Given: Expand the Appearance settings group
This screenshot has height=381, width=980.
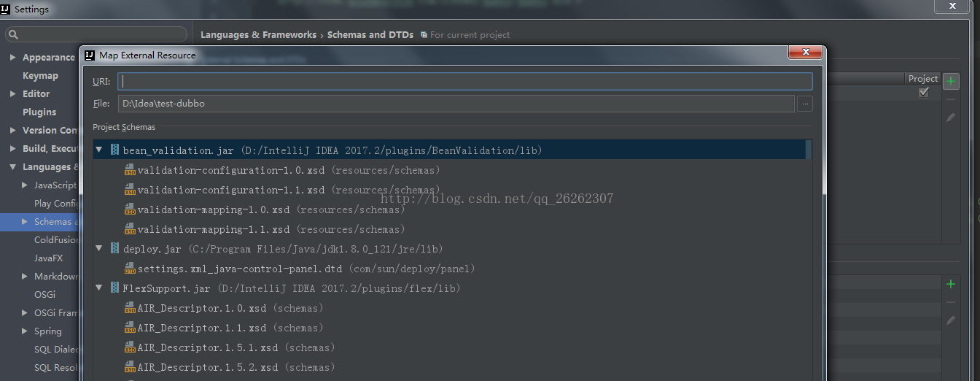Looking at the screenshot, I should coord(12,57).
